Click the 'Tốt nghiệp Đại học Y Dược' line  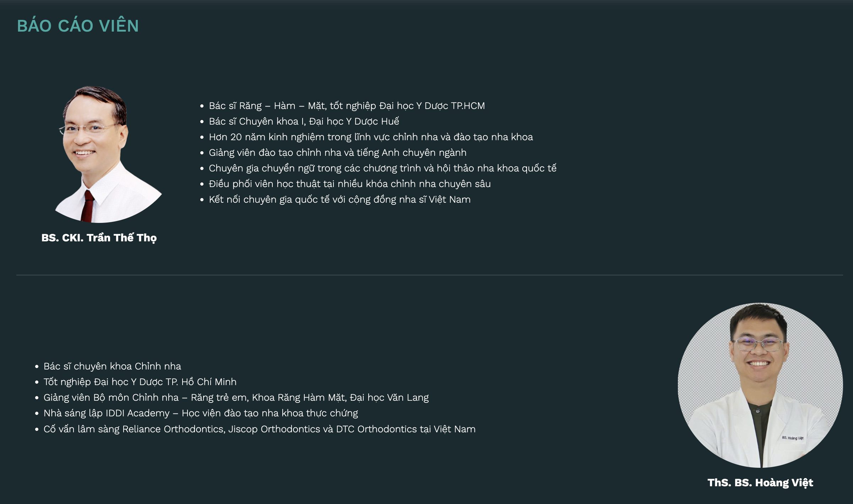(x=140, y=382)
